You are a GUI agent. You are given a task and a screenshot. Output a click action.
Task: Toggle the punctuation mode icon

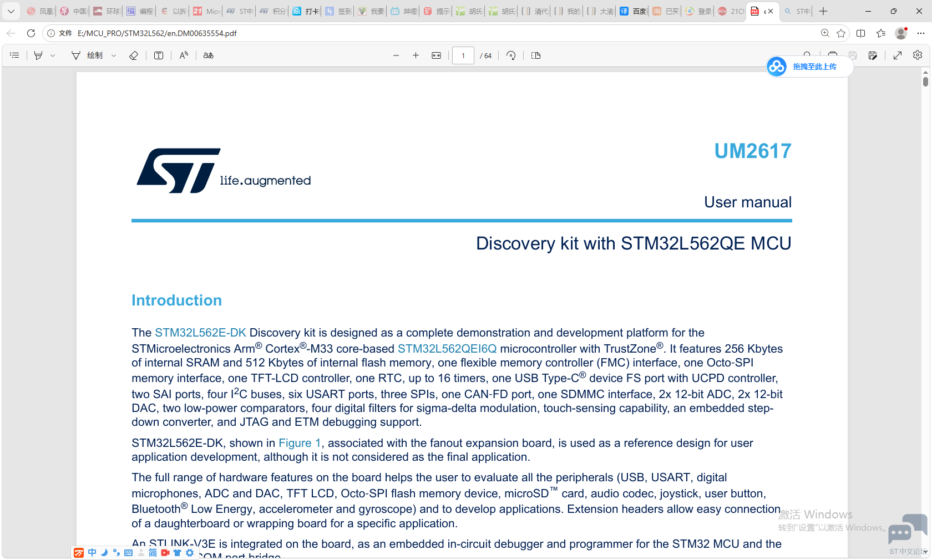tap(116, 553)
